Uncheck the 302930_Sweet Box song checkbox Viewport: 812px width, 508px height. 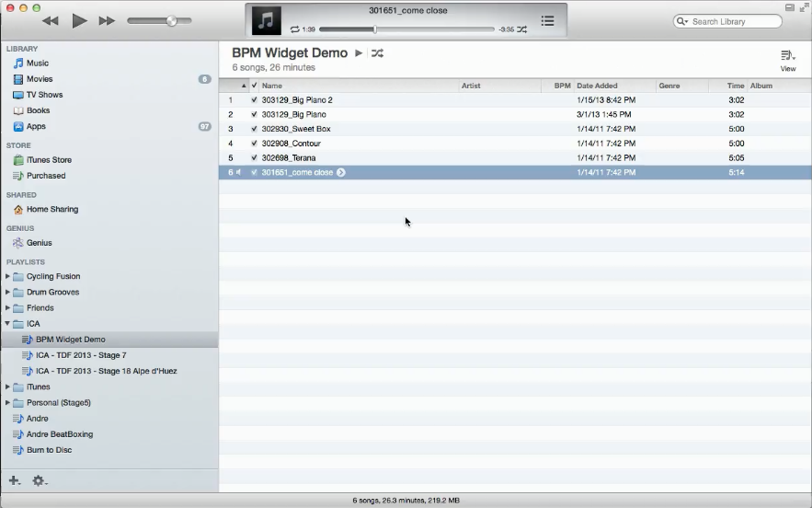click(x=254, y=129)
